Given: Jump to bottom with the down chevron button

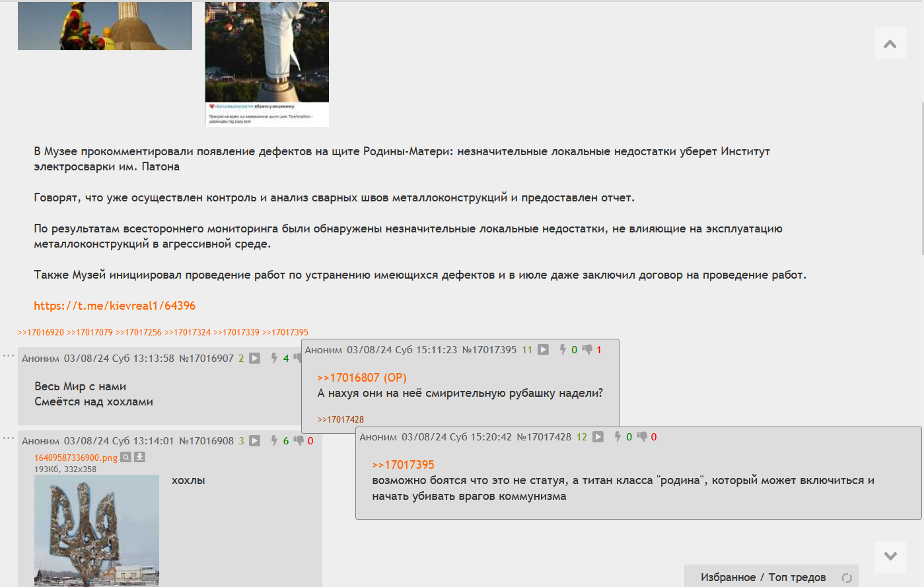Looking at the screenshot, I should [890, 557].
